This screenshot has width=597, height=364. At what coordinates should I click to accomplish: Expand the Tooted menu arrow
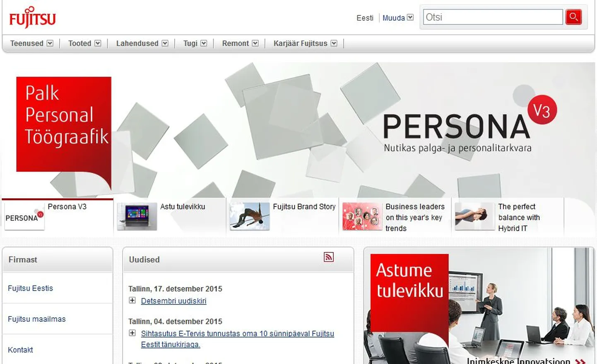(x=98, y=43)
